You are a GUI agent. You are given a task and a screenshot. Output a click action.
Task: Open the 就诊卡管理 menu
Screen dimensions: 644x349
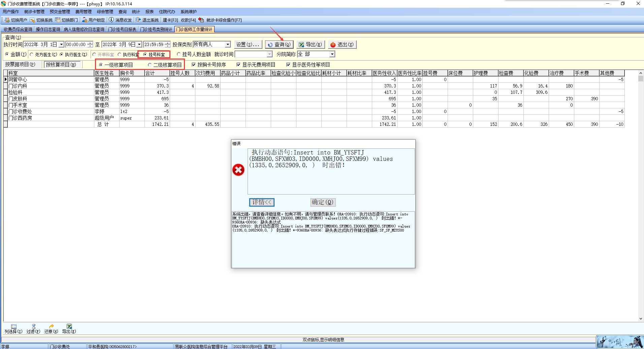click(34, 12)
